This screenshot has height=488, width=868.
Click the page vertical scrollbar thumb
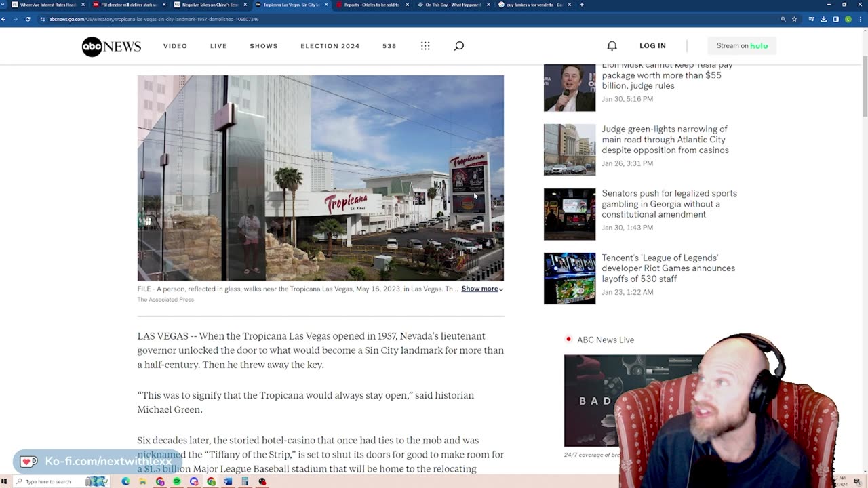coord(865,87)
